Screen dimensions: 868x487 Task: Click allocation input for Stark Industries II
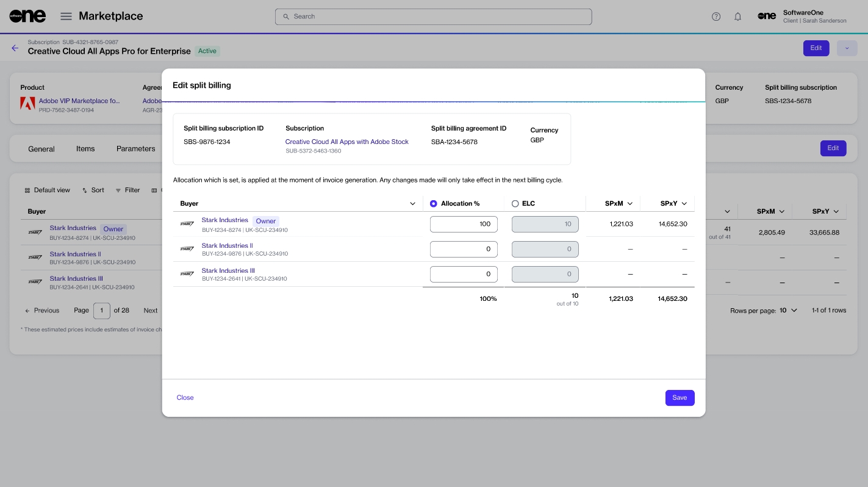(464, 249)
